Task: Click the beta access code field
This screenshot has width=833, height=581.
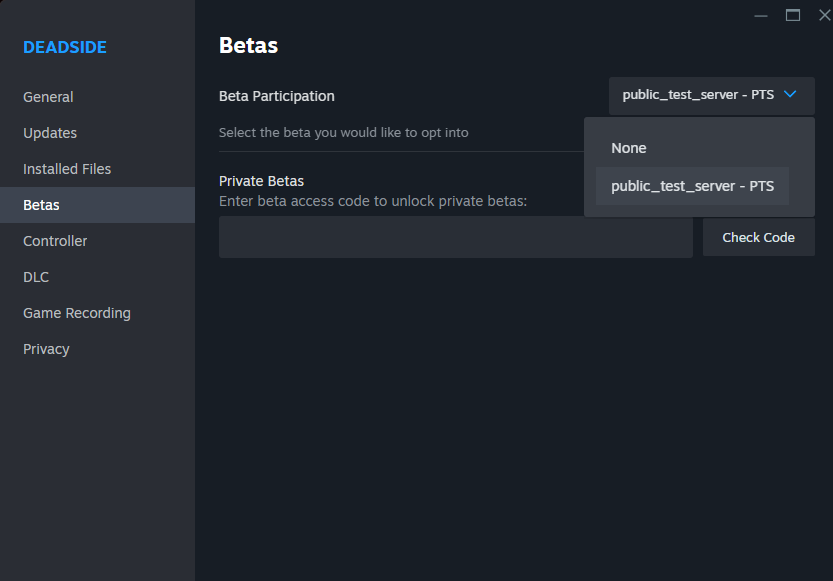Action: [455, 237]
